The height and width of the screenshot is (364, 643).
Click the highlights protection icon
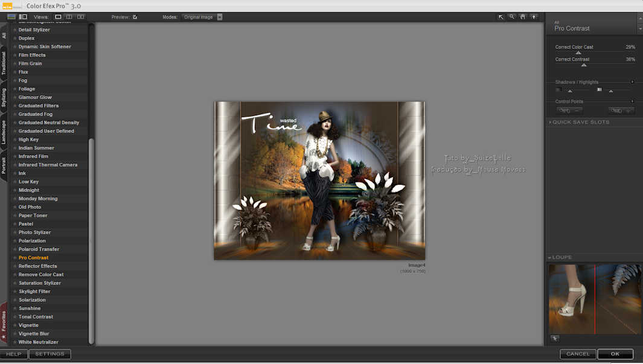(x=600, y=89)
